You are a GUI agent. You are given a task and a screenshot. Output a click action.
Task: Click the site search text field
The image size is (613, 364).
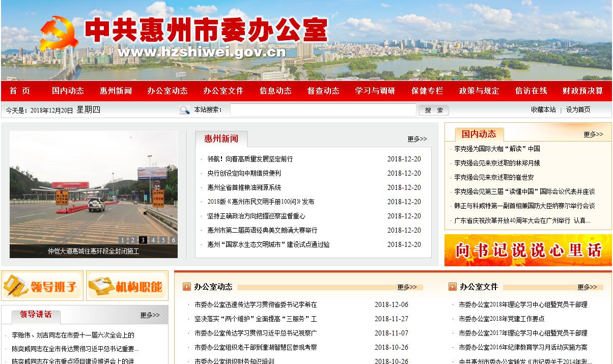323,110
